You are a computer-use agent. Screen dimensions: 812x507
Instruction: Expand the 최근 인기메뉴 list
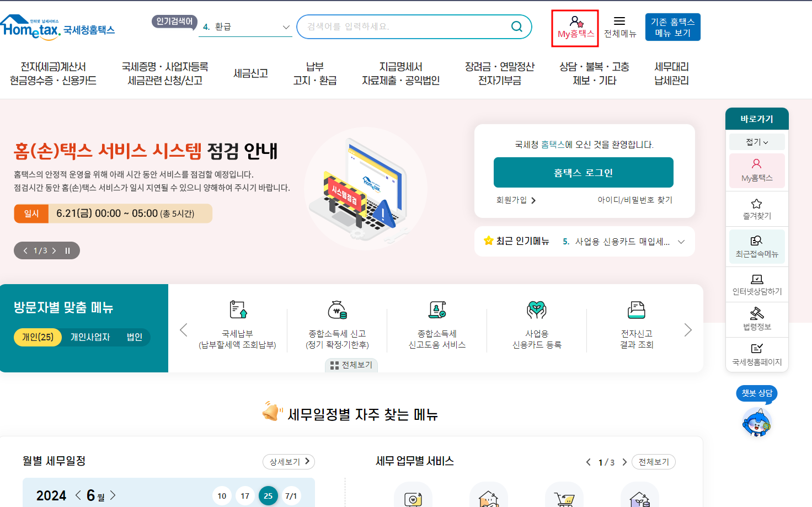click(x=681, y=241)
